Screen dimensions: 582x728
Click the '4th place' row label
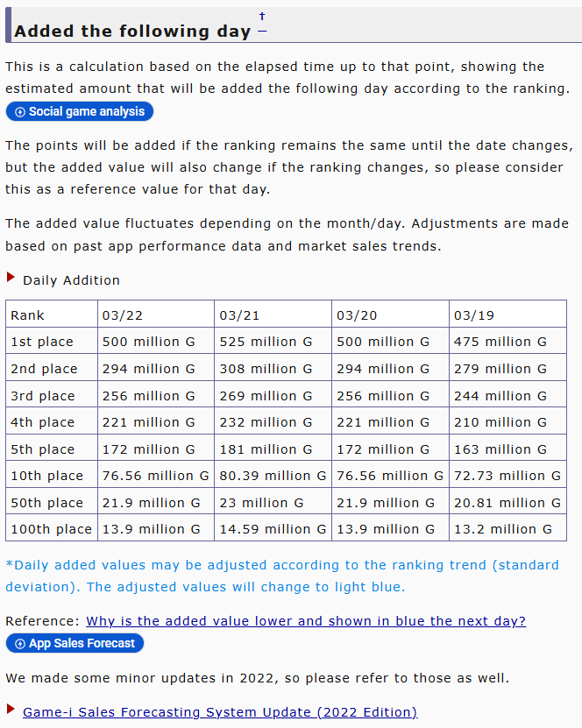point(52,421)
